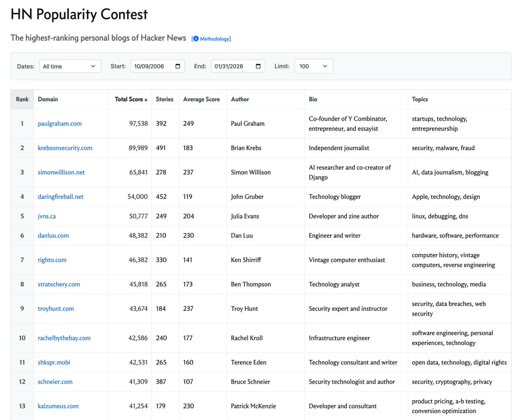This screenshot has width=524, height=420.
Task: Click author name Julia Evans
Action: pyautogui.click(x=246, y=216)
